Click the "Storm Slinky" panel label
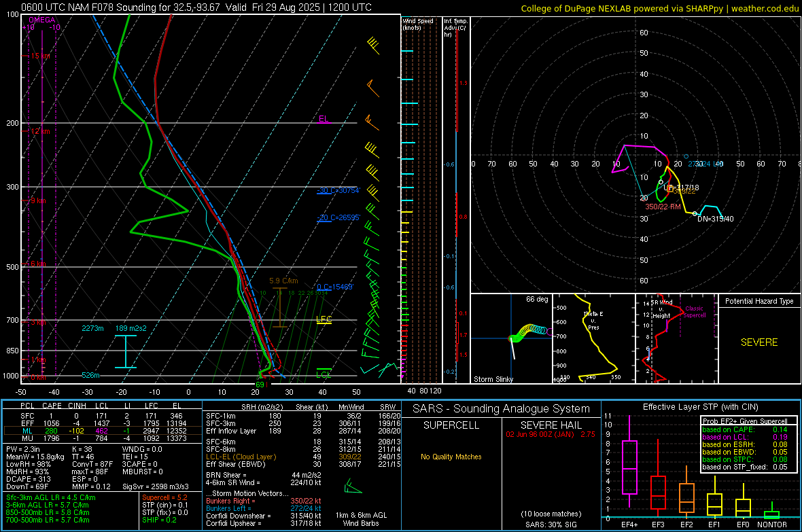Screen dimensions: 802x532 pyautogui.click(x=493, y=379)
